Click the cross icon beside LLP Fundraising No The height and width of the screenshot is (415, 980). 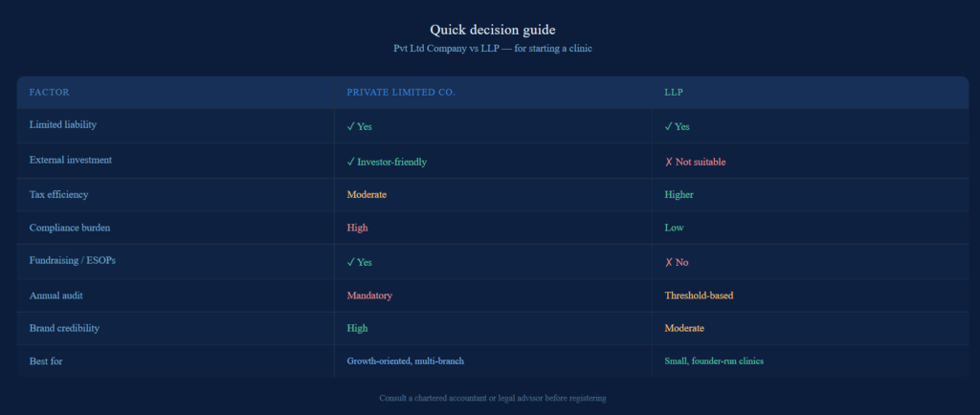669,262
